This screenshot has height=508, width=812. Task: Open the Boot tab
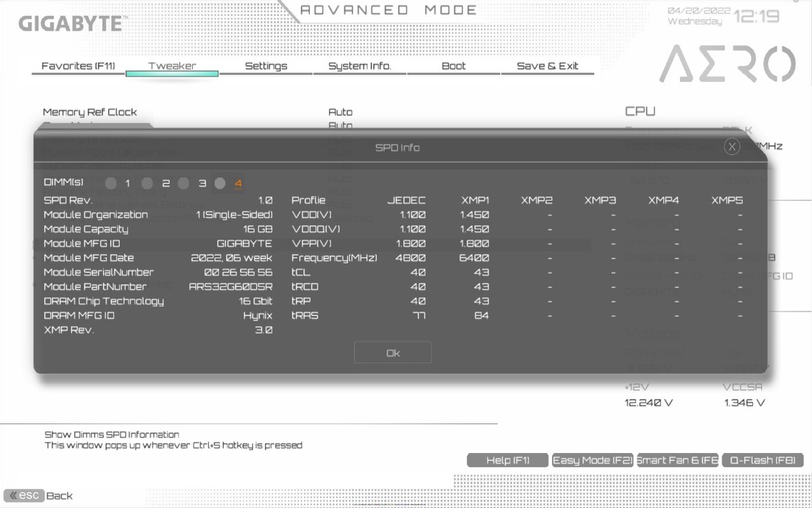[x=453, y=66]
